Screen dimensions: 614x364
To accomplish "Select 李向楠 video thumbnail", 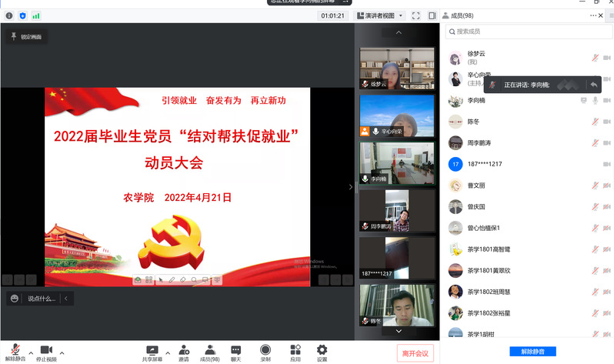I will click(397, 163).
